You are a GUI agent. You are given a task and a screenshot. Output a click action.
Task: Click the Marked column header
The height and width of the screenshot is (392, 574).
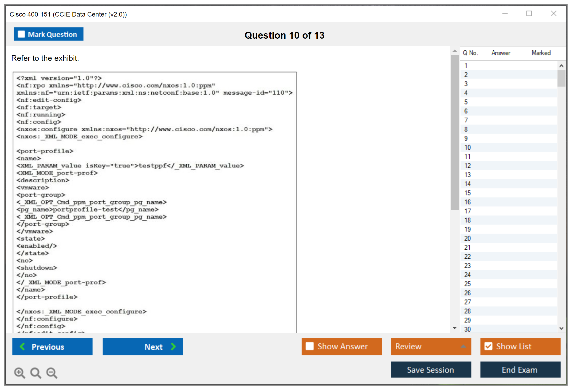pos(541,53)
